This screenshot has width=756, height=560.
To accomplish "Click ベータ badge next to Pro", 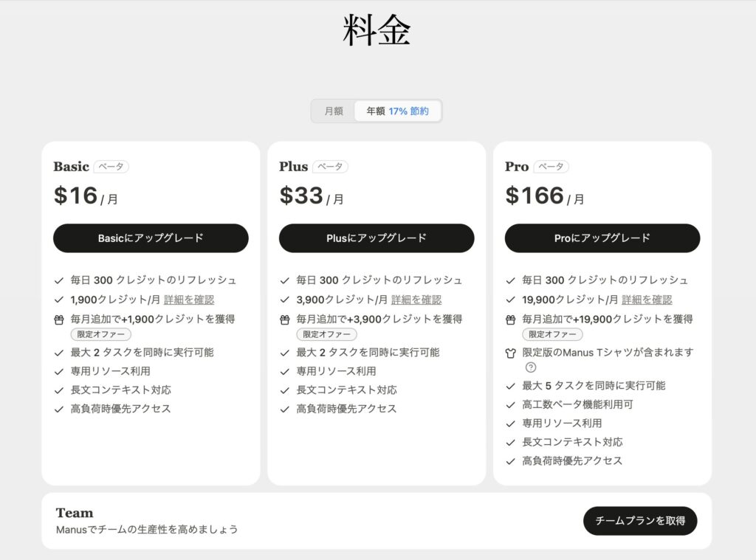I will click(x=551, y=167).
